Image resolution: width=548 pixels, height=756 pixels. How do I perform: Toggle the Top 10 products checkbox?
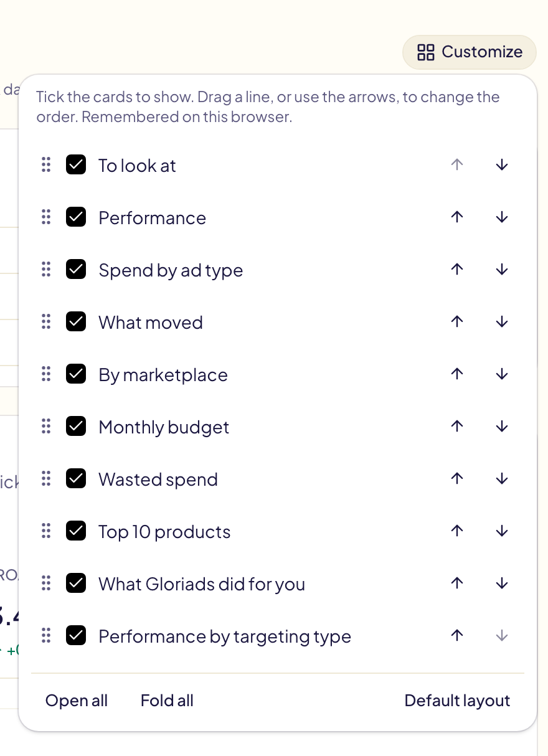(76, 531)
